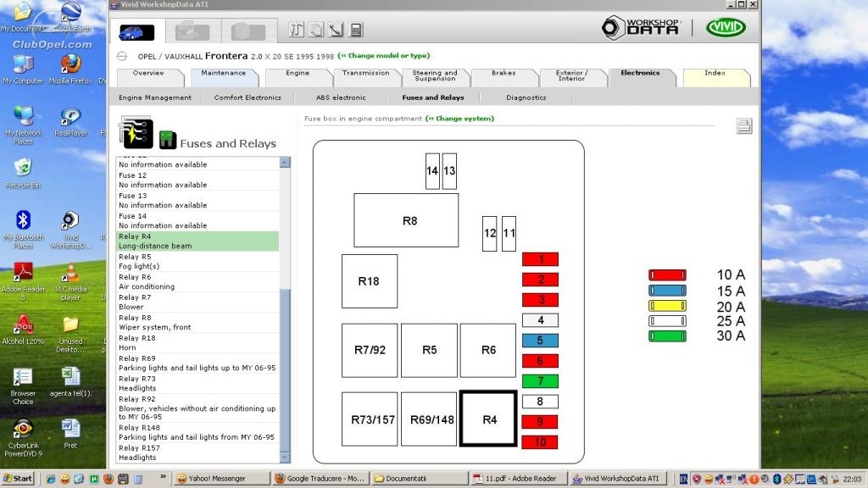Click the 'Change model or type' link
This screenshot has height=488, width=868.
384,56
